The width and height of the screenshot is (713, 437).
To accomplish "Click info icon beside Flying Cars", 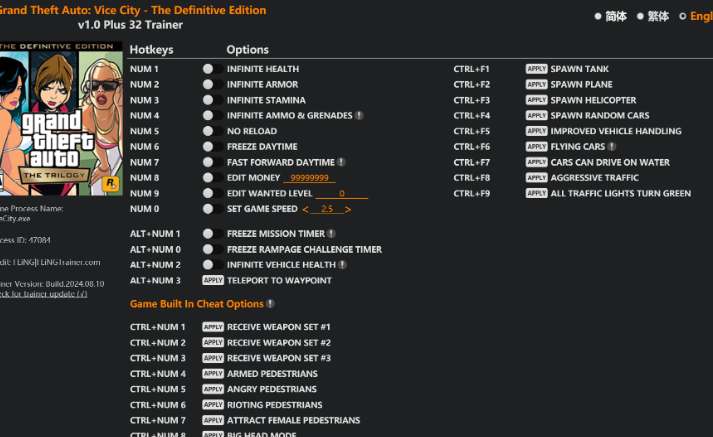I will (x=612, y=146).
